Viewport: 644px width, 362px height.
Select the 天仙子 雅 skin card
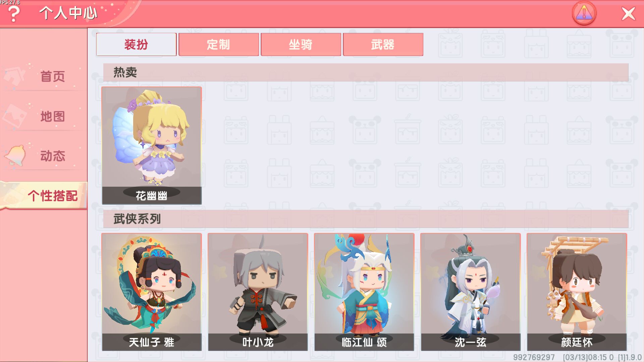(152, 292)
